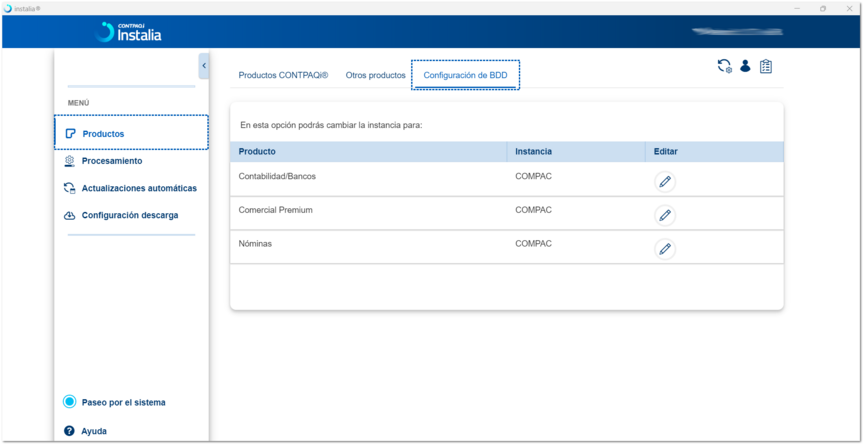The width and height of the screenshot is (864, 445).
Task: Open the sync settings icon in the toolbar
Action: point(724,66)
